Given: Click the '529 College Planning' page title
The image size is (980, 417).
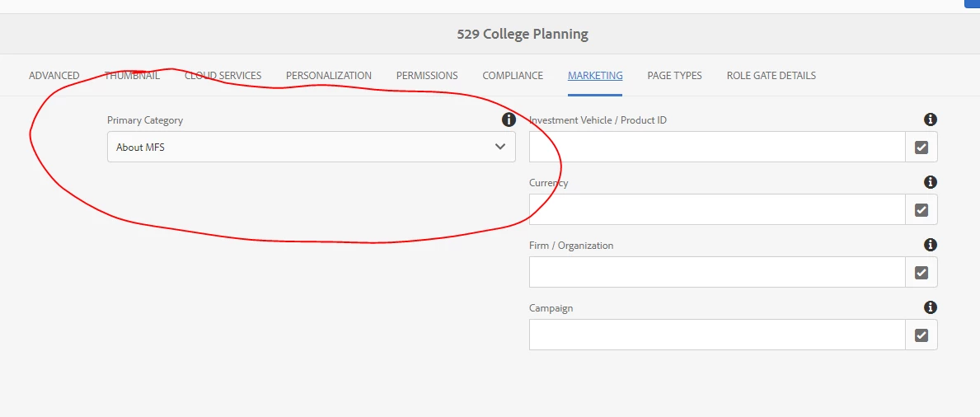Looking at the screenshot, I should coord(523,34).
